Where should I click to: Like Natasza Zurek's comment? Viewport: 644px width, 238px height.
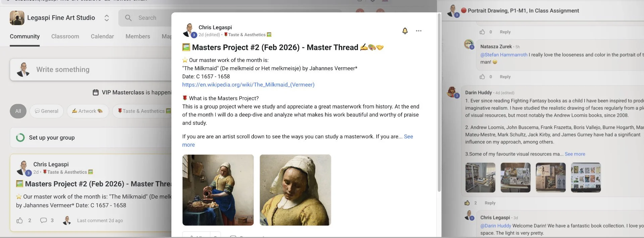click(x=482, y=77)
